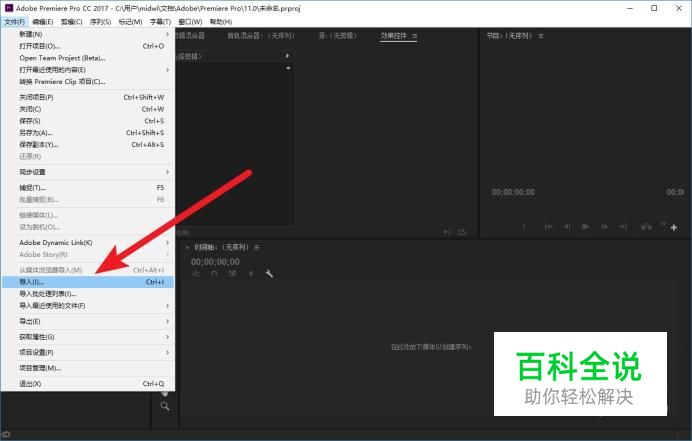Image resolution: width=692 pixels, height=441 pixels.
Task: Go to out point in program monitor
Action: coord(623,226)
